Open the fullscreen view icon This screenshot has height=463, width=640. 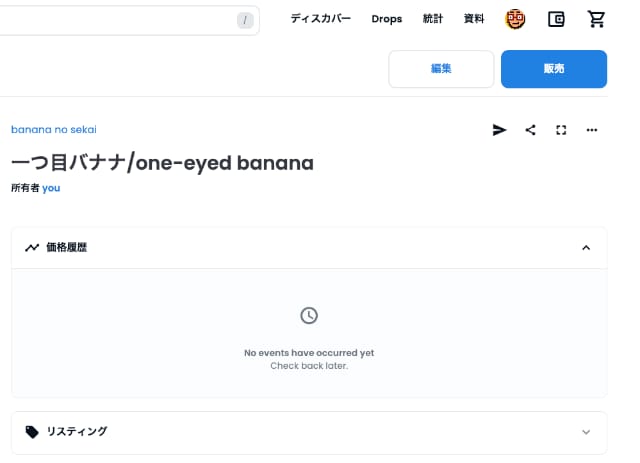561,130
